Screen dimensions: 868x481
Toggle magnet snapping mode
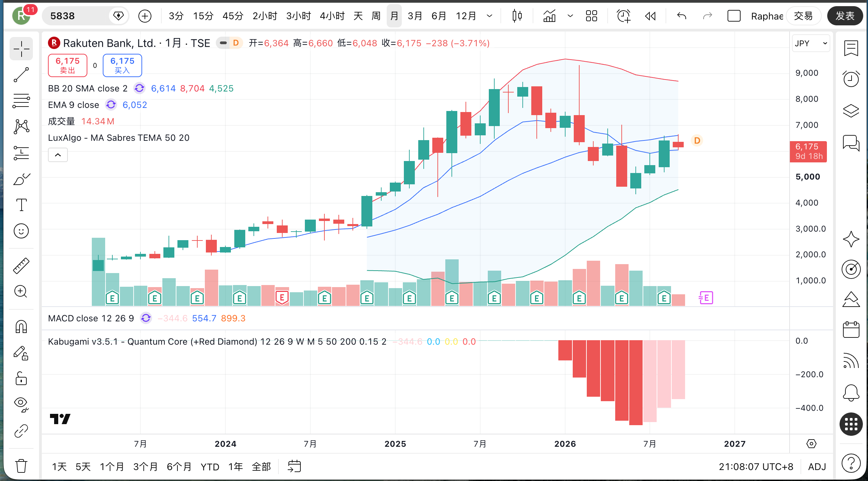[21, 326]
